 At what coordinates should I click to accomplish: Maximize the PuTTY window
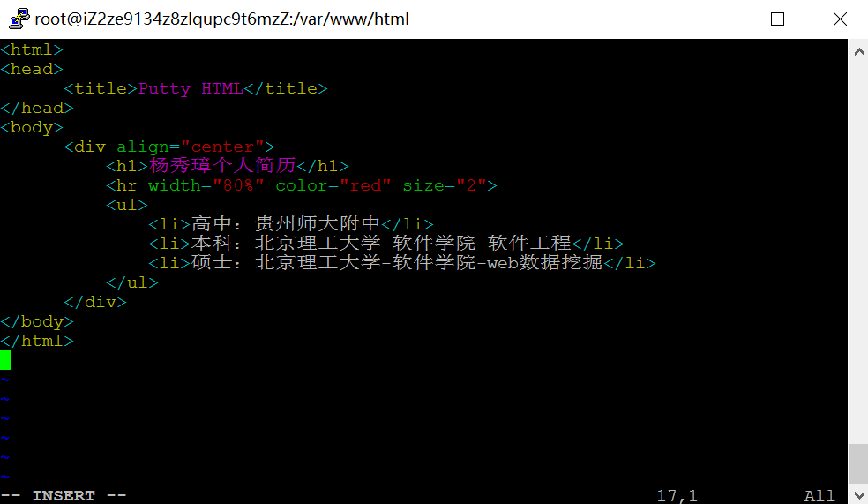[778, 19]
